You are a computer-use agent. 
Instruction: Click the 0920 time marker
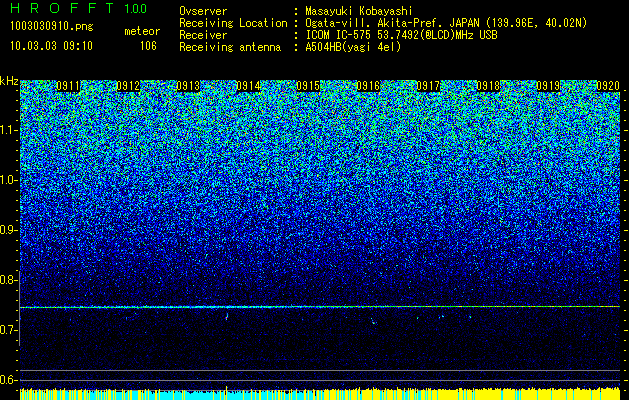[608, 85]
